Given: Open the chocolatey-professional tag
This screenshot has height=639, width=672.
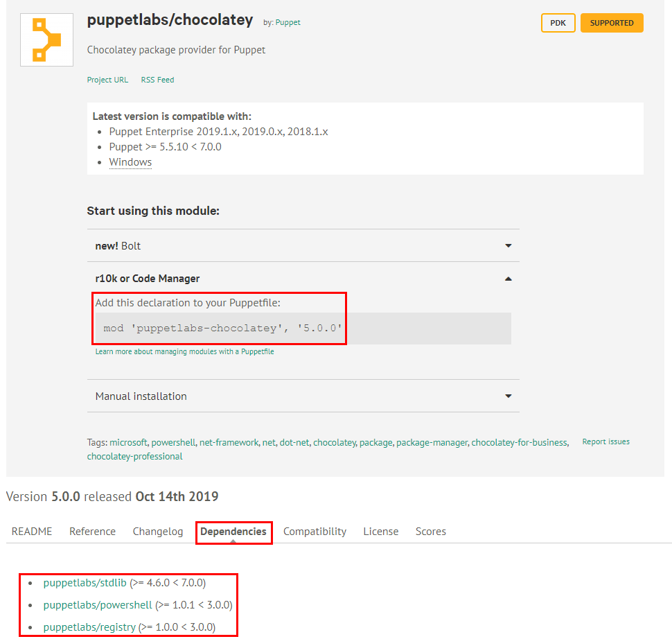Looking at the screenshot, I should [x=134, y=456].
